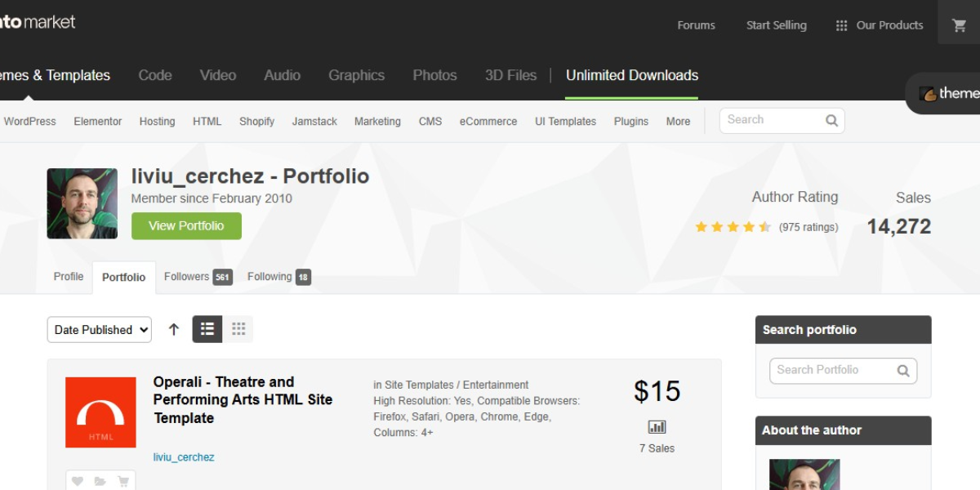Expand the More category menu

click(x=678, y=121)
